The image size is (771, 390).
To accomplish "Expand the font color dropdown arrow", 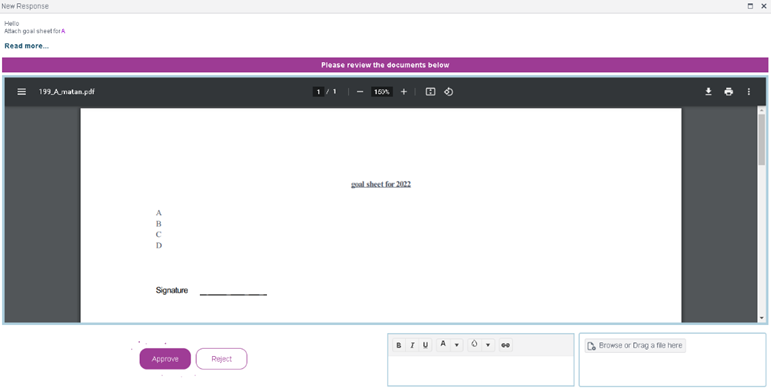I will pyautogui.click(x=457, y=345).
